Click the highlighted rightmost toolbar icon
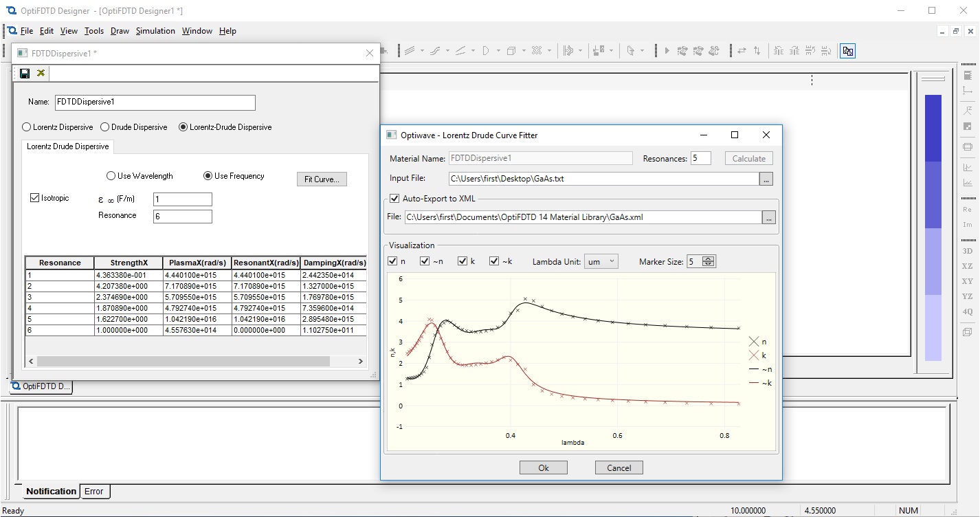This screenshot has height=517, width=980. point(848,51)
